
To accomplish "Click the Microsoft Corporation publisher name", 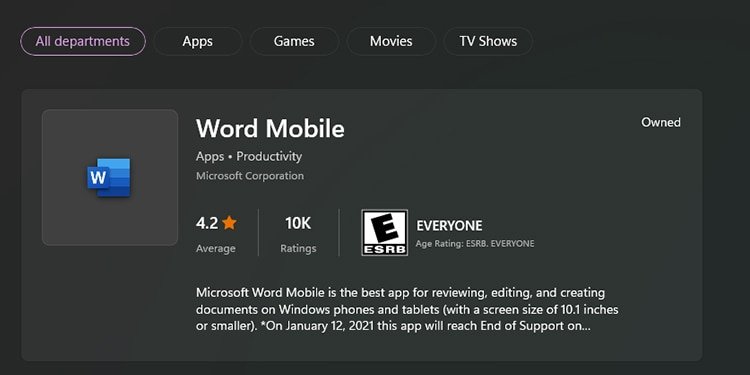I will [x=250, y=176].
